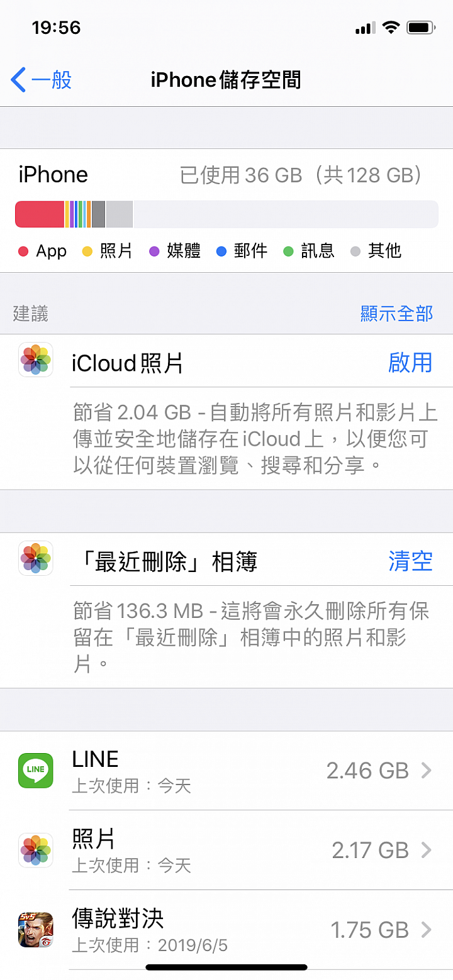Tap the 媒體 purple legend dot
Screen dimensions: 453x980
(155, 251)
